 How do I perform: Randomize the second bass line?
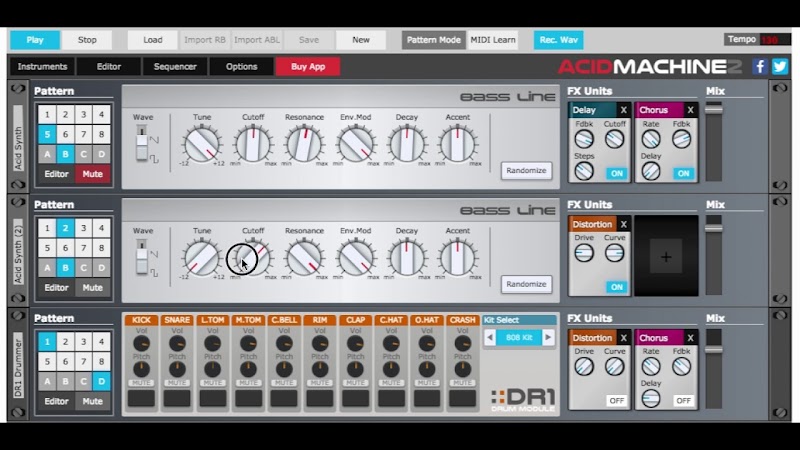pyautogui.click(x=526, y=284)
